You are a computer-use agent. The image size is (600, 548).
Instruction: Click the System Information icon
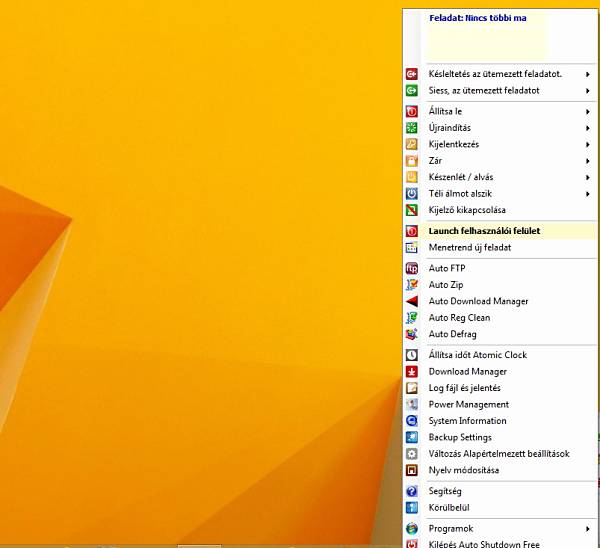tap(412, 421)
